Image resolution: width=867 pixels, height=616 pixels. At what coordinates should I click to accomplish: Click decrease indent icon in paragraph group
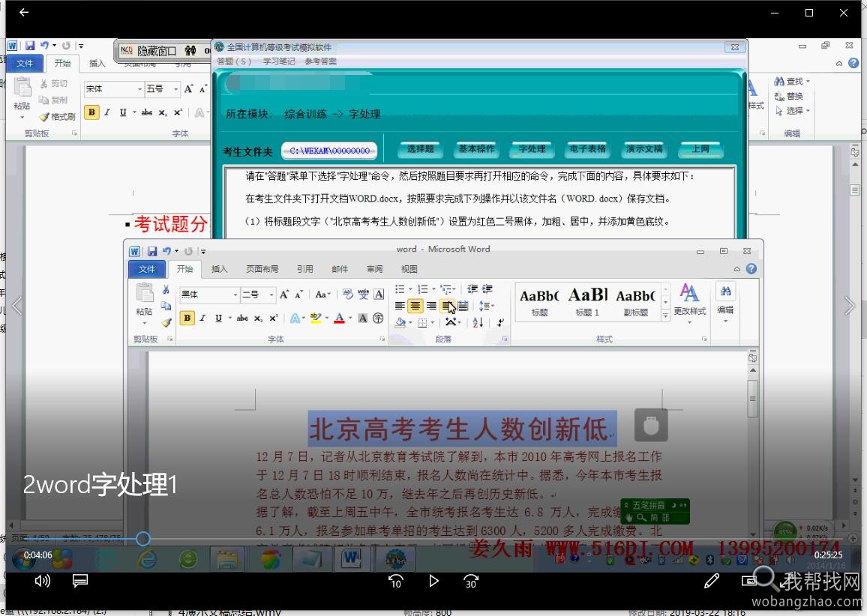pyautogui.click(x=472, y=289)
